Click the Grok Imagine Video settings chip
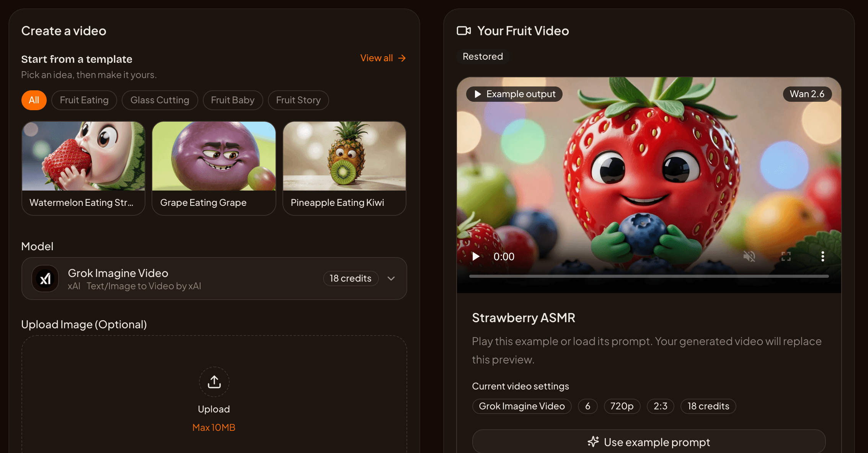Screen dimensions: 868x453 pos(522,406)
